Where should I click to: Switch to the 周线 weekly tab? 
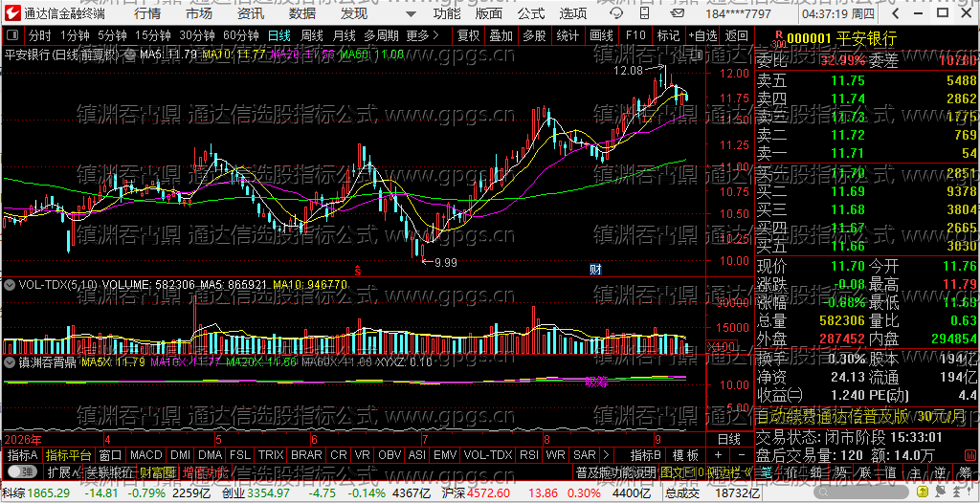311,35
